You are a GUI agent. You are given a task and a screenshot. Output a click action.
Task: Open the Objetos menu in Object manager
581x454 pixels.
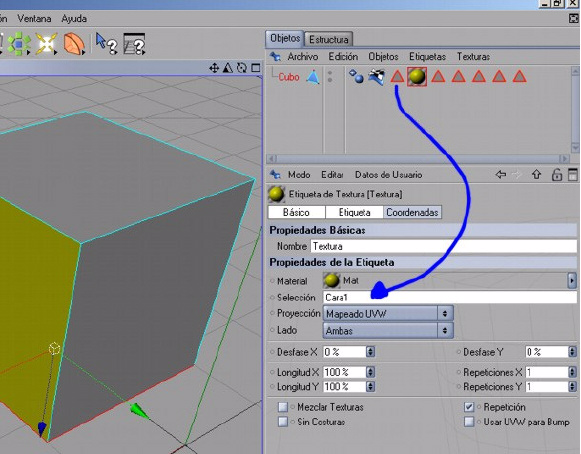(x=383, y=56)
